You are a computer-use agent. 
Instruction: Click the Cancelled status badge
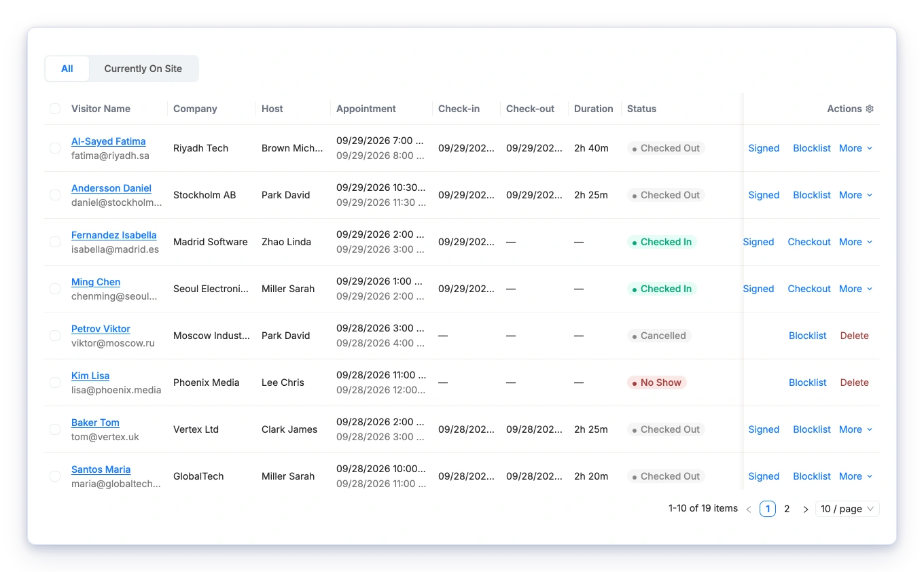(x=659, y=336)
